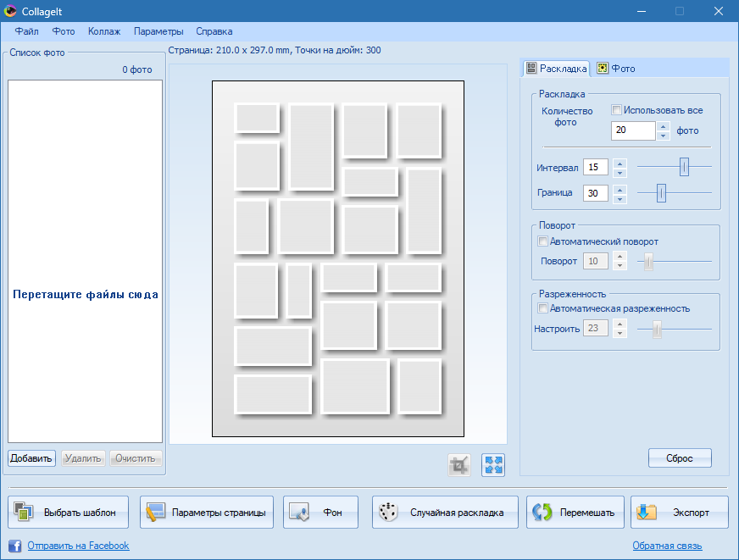Click the Сброс button

point(680,457)
